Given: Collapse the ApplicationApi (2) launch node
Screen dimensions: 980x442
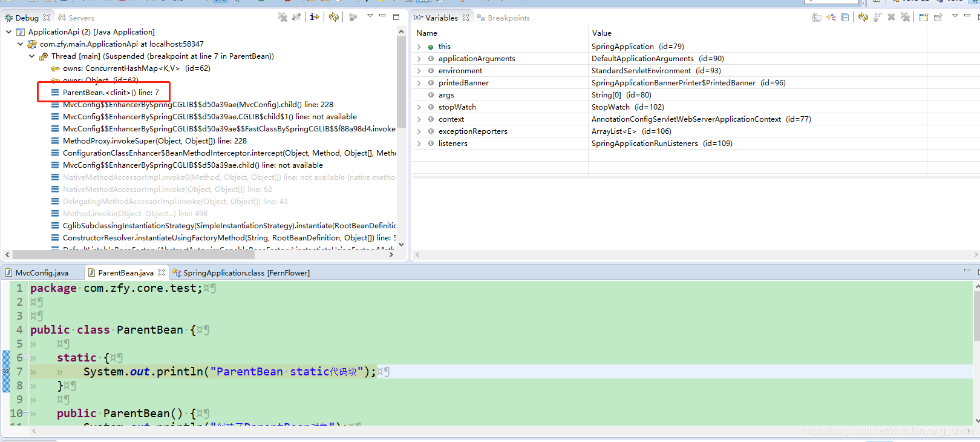Looking at the screenshot, I should [x=8, y=31].
